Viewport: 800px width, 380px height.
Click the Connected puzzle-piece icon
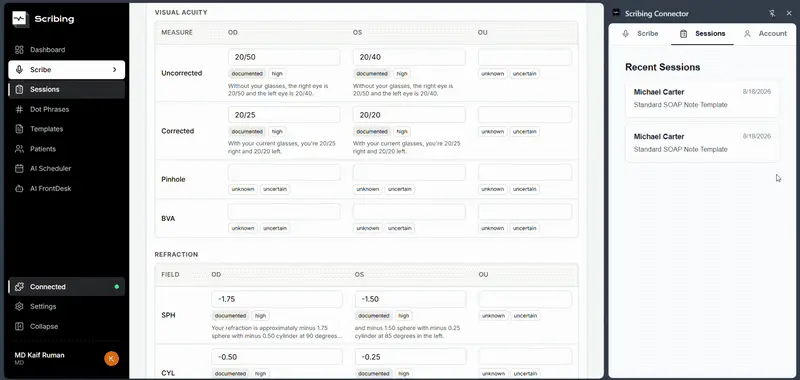pos(19,287)
